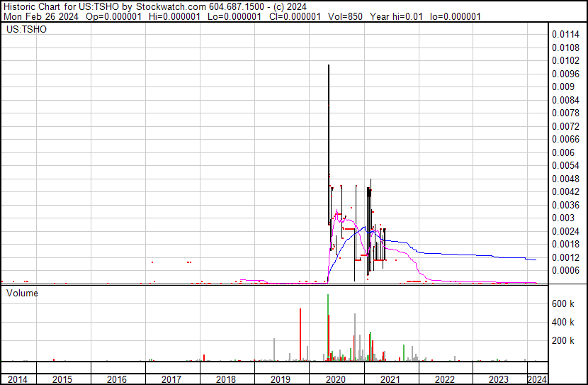Click the 0.0108 price axis value

tap(565, 48)
